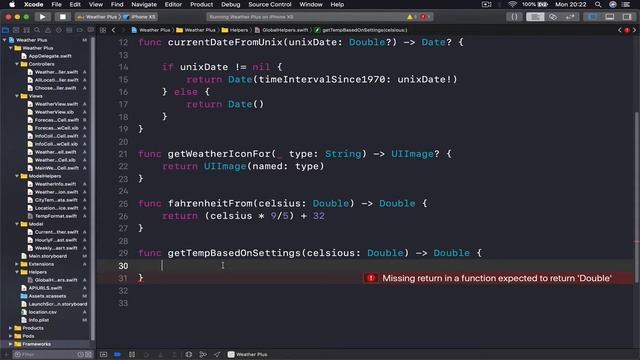Click the Missing return error message
Viewport: 640px width, 360px height.
click(497, 278)
